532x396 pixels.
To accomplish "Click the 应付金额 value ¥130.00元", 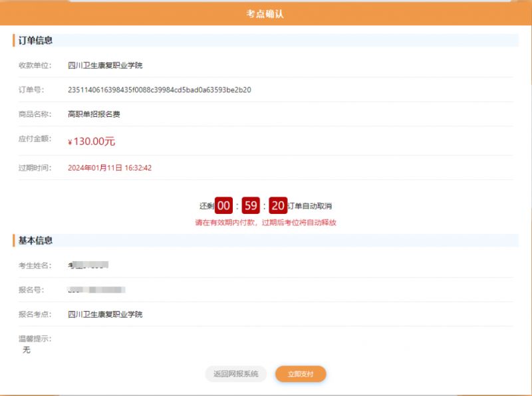I will 92,142.
